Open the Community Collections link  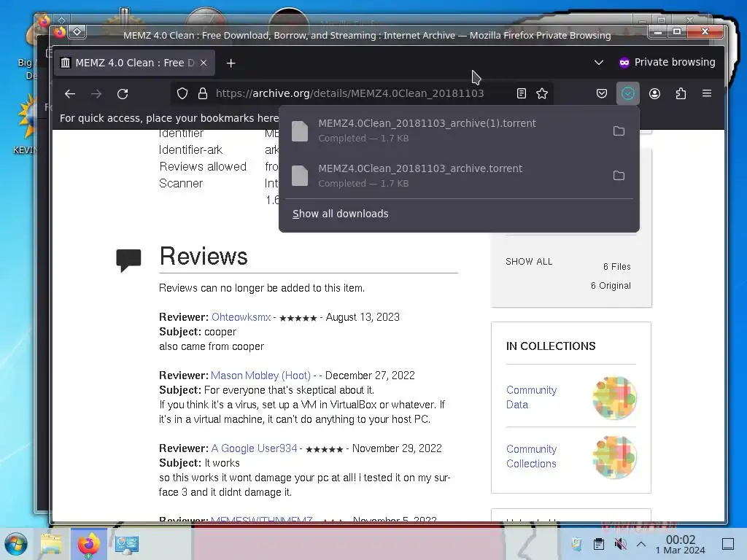tap(531, 456)
